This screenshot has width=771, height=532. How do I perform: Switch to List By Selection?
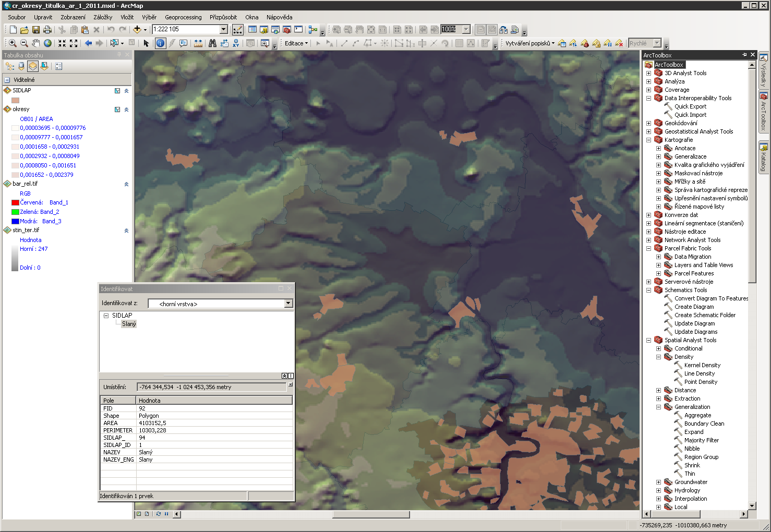click(x=45, y=66)
